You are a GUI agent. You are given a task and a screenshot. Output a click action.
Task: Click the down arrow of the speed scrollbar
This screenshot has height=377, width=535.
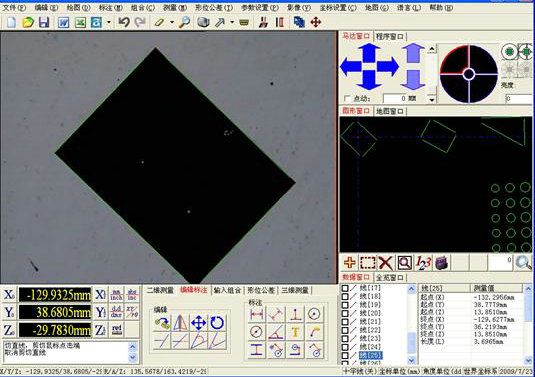tap(432, 99)
